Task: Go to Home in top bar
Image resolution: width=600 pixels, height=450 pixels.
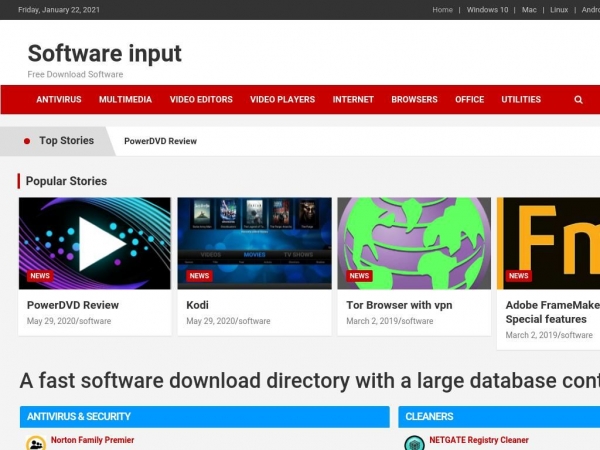Action: coord(442,10)
